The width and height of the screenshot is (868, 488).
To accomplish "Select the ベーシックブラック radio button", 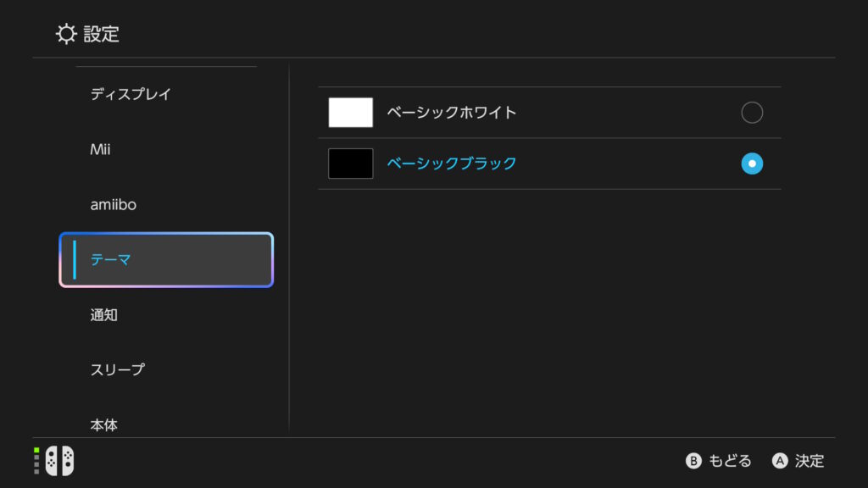I will (x=752, y=164).
